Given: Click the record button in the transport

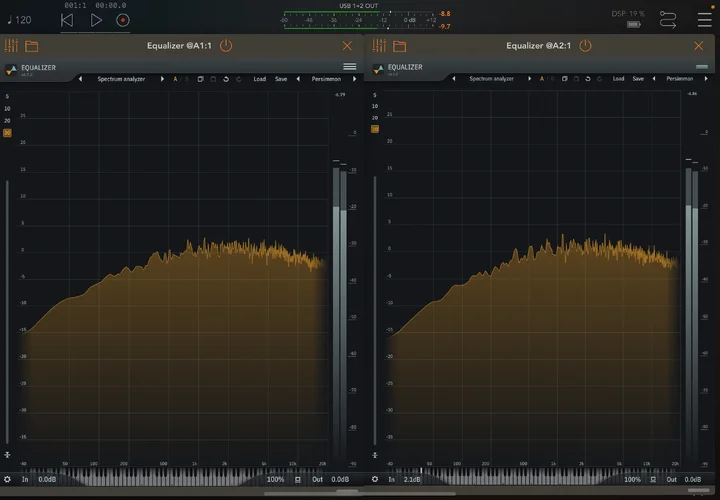Looking at the screenshot, I should click(122, 20).
